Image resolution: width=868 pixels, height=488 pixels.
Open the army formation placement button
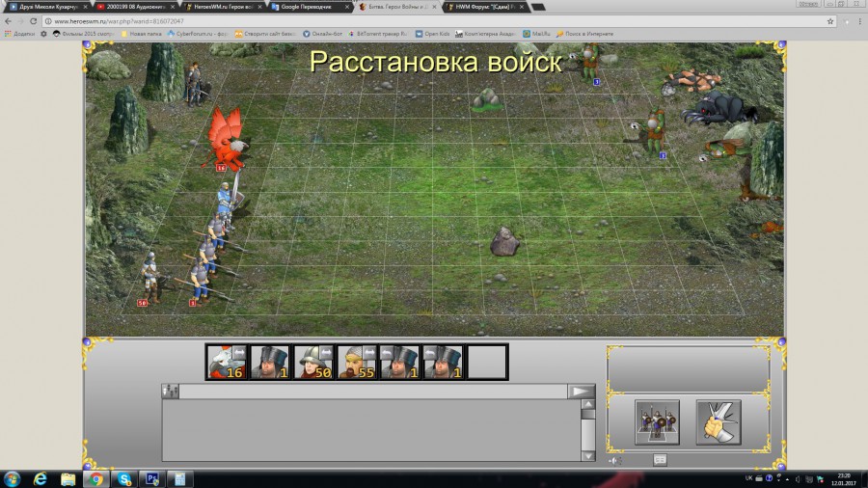click(x=657, y=422)
